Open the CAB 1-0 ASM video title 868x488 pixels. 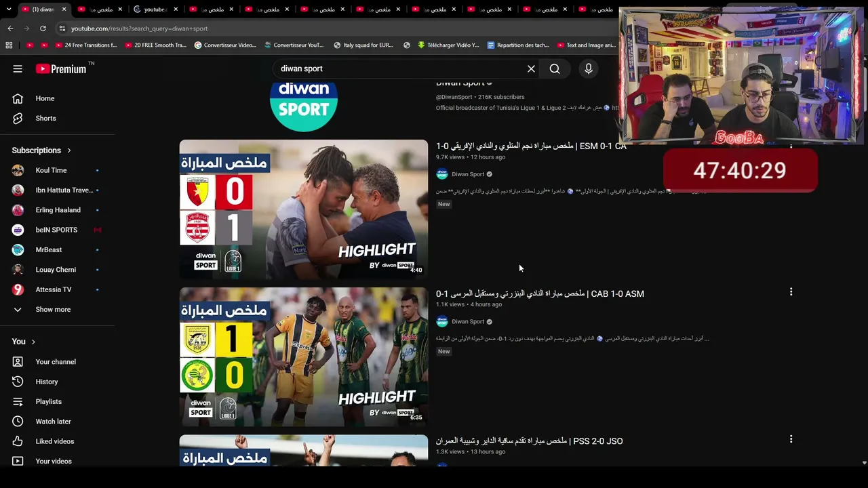[540, 293]
